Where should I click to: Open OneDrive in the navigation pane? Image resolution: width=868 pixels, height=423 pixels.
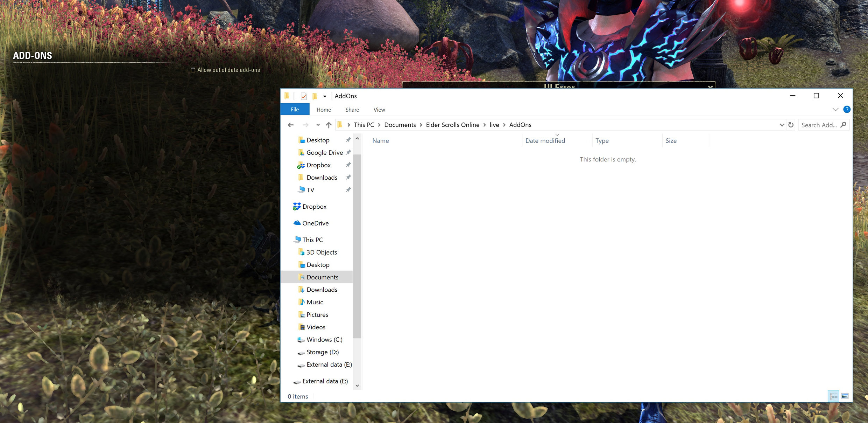click(315, 223)
